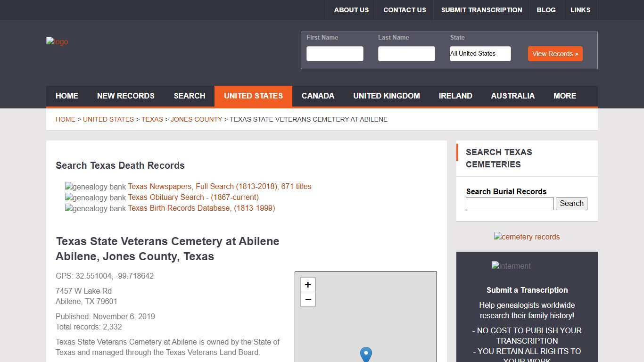Select the IRELAND menu item

pos(455,96)
